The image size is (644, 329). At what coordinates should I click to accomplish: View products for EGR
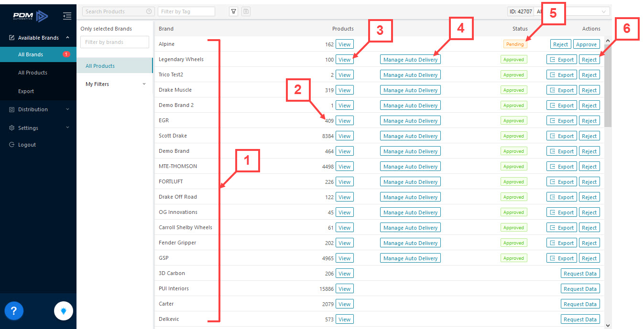coord(344,121)
